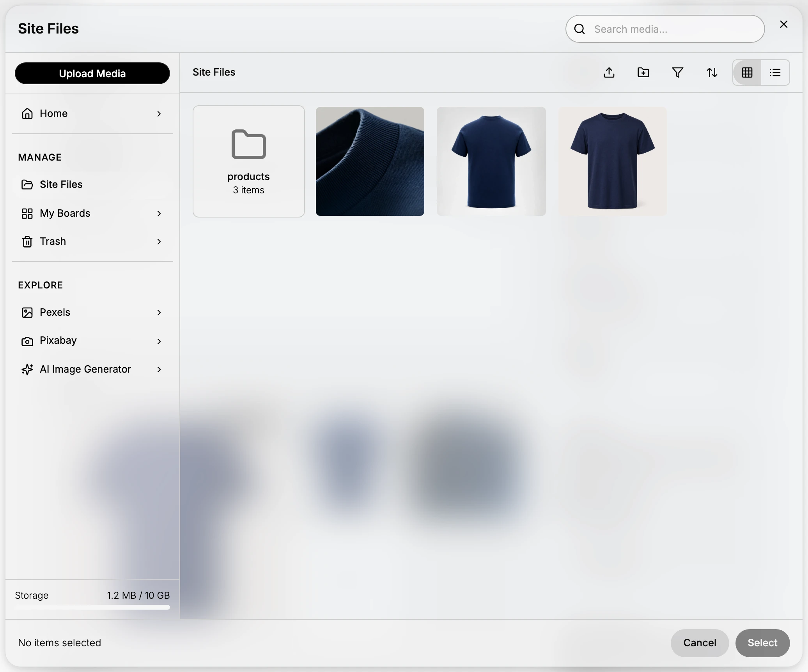The width and height of the screenshot is (808, 672).
Task: Click the Site Files breadcrumb label
Action: tap(214, 72)
